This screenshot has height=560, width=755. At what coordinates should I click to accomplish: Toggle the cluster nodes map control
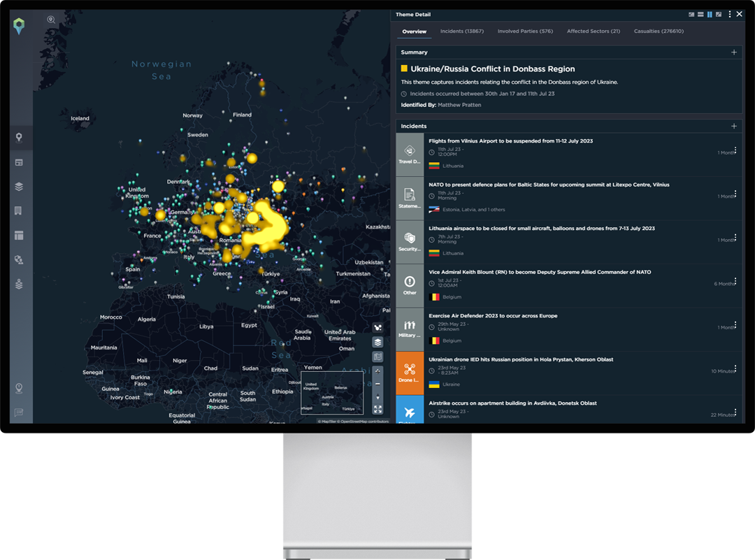click(x=378, y=327)
